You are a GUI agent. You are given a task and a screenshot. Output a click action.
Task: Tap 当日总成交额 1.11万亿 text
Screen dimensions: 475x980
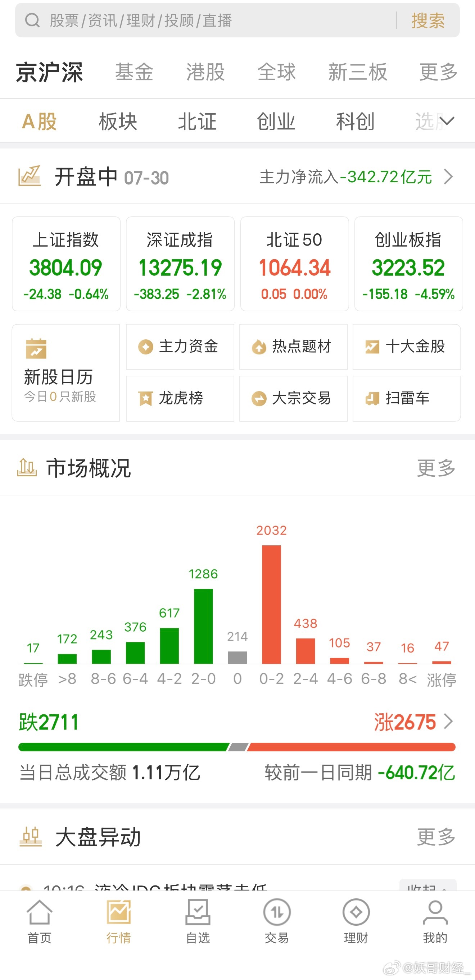[x=110, y=773]
